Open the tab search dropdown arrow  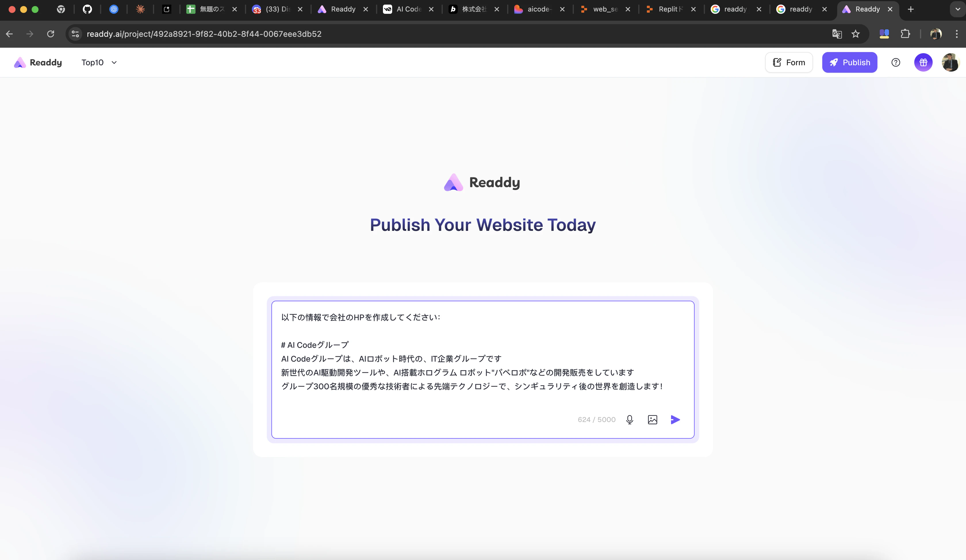(x=958, y=9)
